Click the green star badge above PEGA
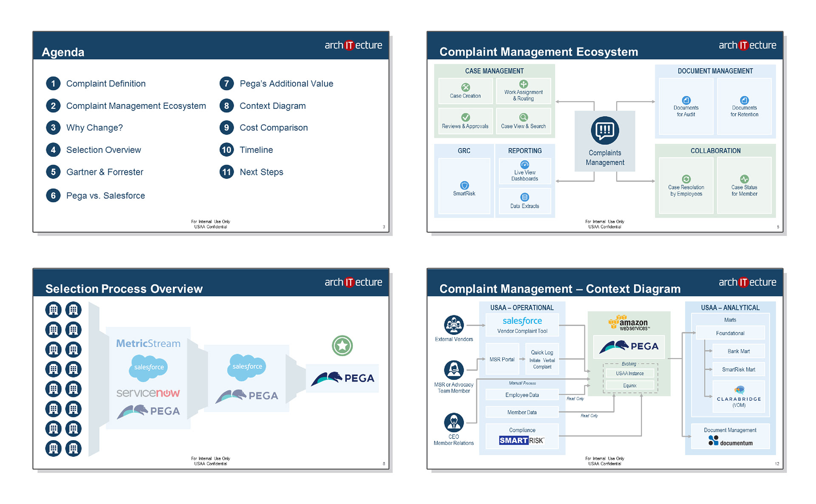Screen dimensions: 816x504 342,345
